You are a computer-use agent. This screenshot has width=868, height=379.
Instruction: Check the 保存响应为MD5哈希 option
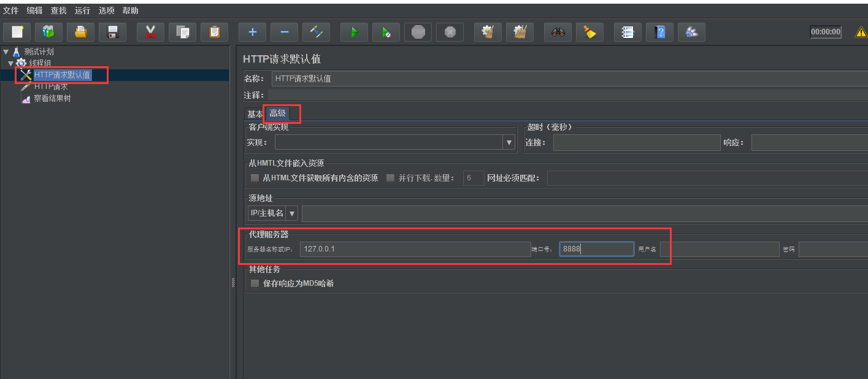(x=255, y=283)
